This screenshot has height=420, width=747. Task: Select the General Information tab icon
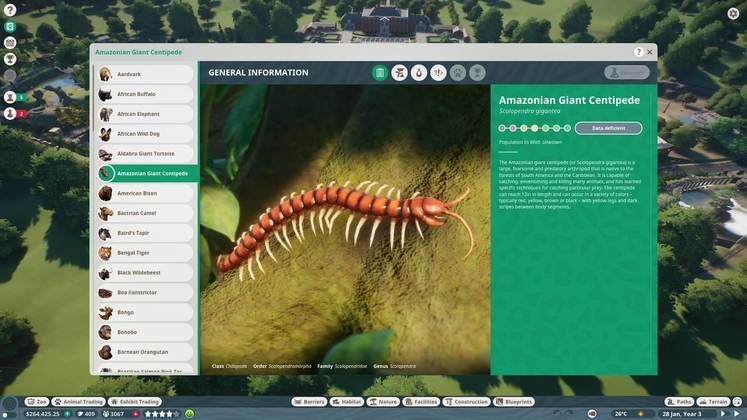click(380, 73)
